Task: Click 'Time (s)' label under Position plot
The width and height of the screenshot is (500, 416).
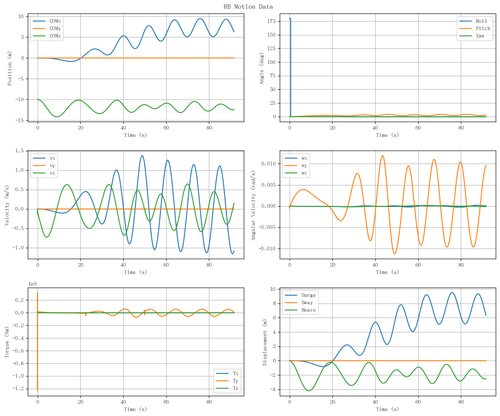Action: pyautogui.click(x=136, y=135)
